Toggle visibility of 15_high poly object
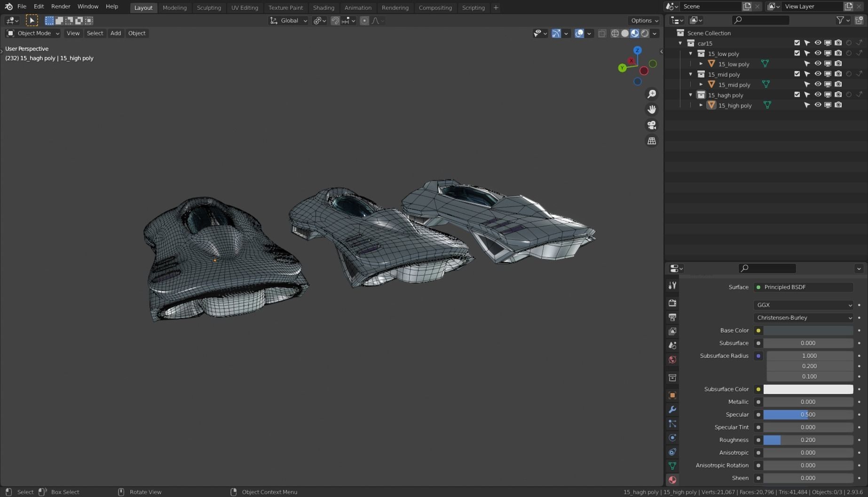This screenshot has width=868, height=497. [x=818, y=105]
